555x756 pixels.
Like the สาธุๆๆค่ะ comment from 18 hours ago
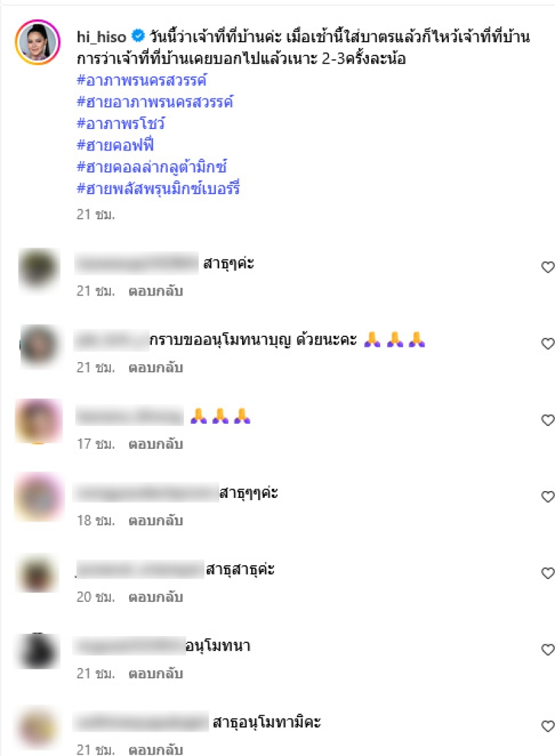[x=548, y=496]
